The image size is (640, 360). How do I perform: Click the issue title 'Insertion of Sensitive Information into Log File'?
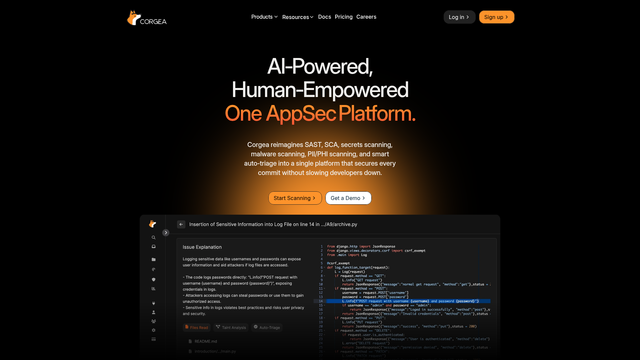click(x=273, y=224)
